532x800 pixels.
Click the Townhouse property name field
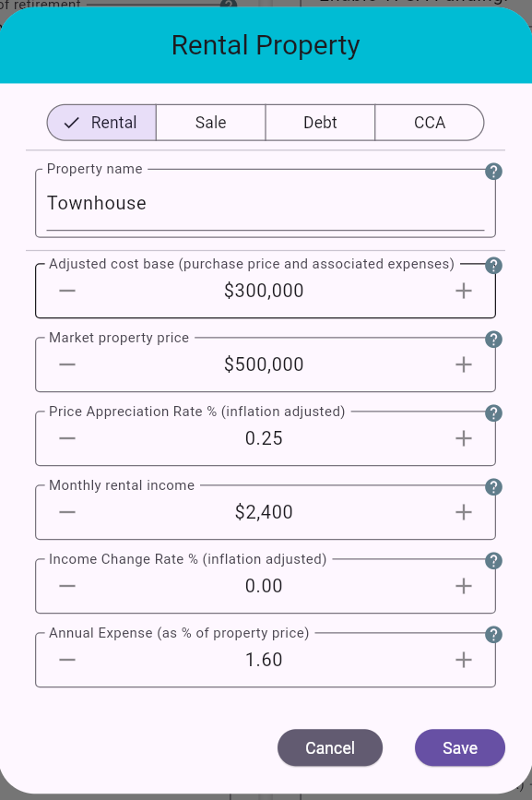point(266,203)
